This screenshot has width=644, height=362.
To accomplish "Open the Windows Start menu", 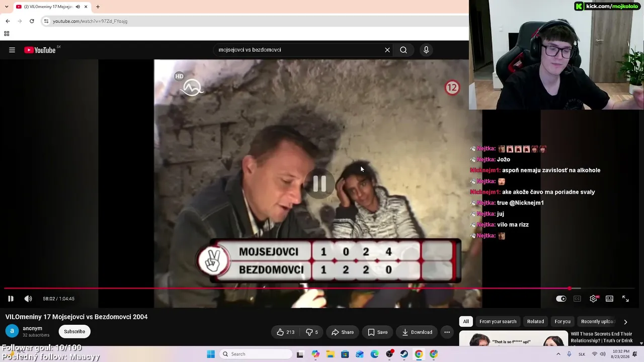I will click(211, 354).
